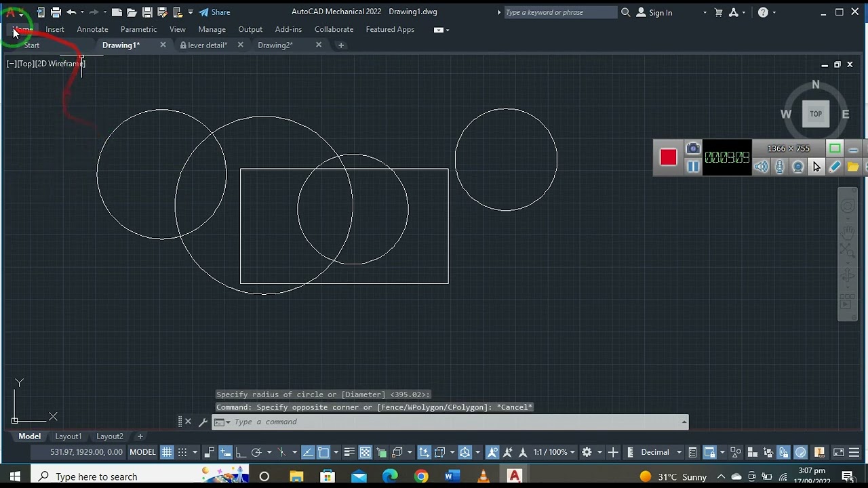The height and width of the screenshot is (488, 868).
Task: Open command line Customize wrench icon
Action: [x=202, y=422]
